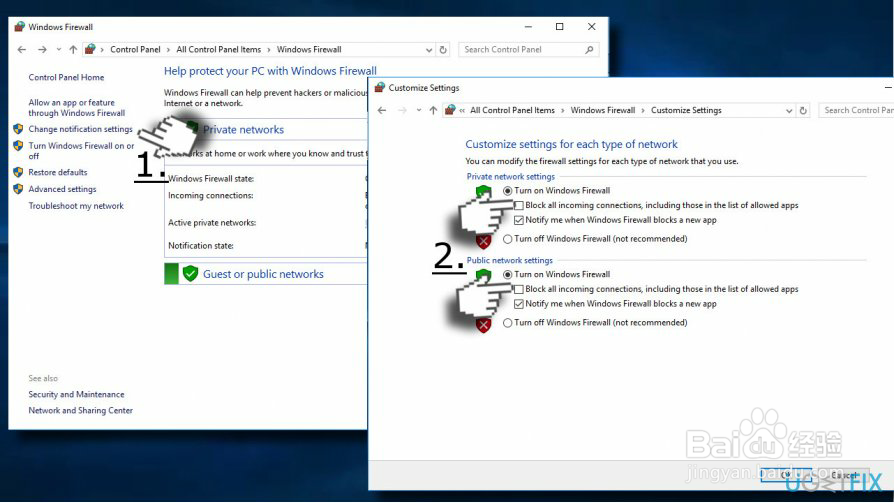Open Turn Windows Firewall on or off
Image resolution: width=894 pixels, height=503 pixels.
(x=82, y=151)
